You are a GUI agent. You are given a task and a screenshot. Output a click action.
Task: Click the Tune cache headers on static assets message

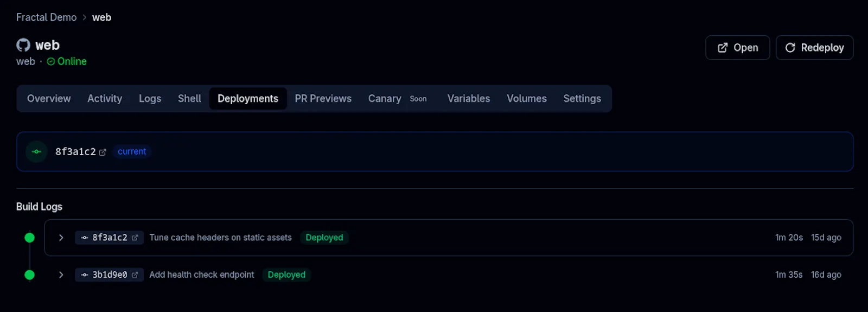[221, 238]
